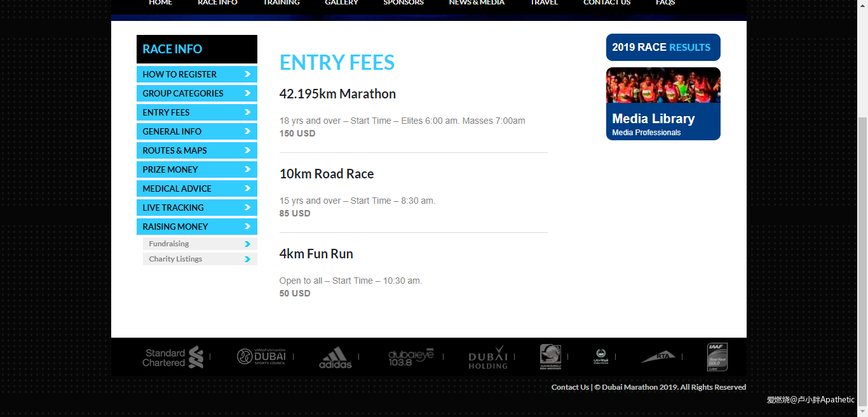This screenshot has height=417, width=868.
Task: View the 2019 Race Results button
Action: coord(663,48)
